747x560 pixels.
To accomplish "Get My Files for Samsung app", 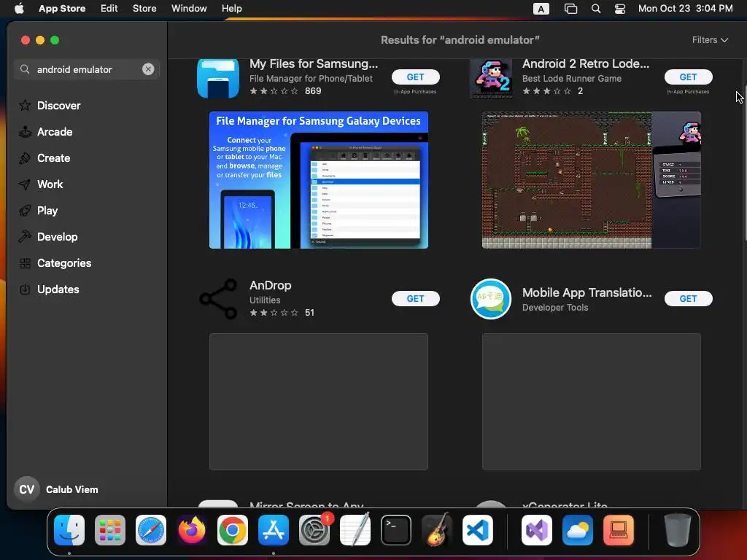I will click(x=415, y=77).
